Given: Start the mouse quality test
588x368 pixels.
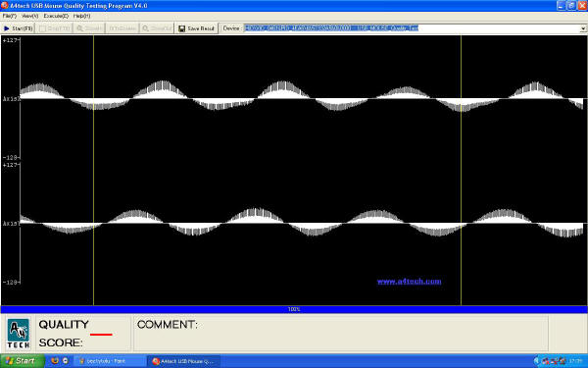Looking at the screenshot, I should [x=18, y=28].
